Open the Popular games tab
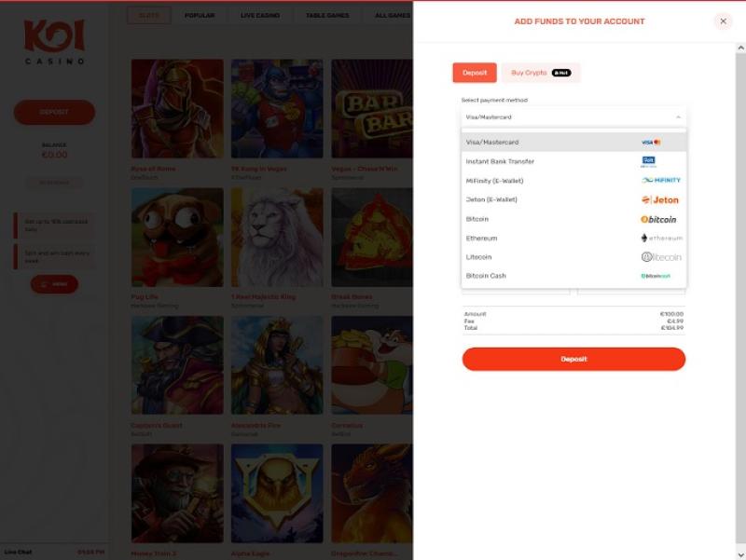This screenshot has height=560, width=746. 200,16
